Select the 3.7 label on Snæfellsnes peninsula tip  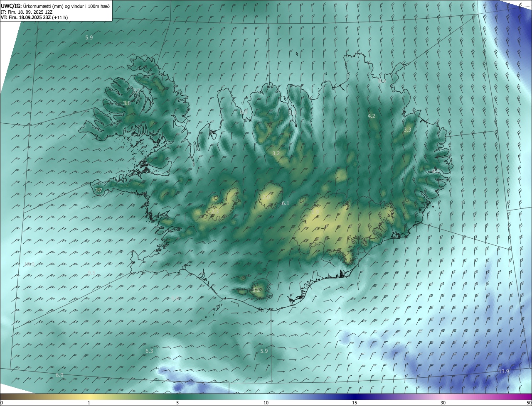pos(99,191)
